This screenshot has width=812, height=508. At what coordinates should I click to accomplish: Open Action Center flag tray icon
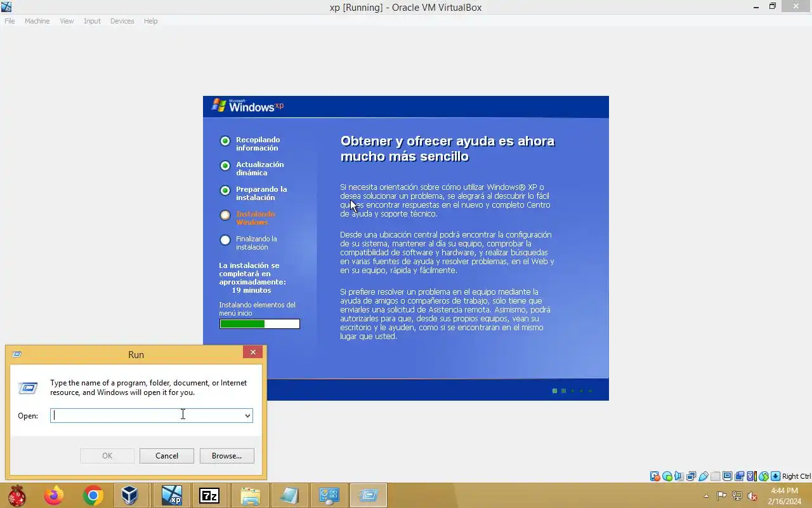click(x=722, y=496)
